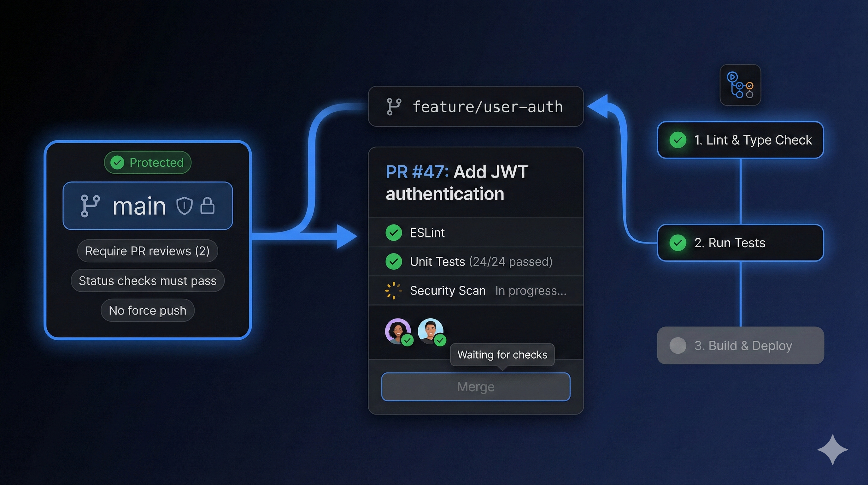The image size is (868, 485).
Task: Click the lock icon on the main branch
Action: click(x=208, y=206)
